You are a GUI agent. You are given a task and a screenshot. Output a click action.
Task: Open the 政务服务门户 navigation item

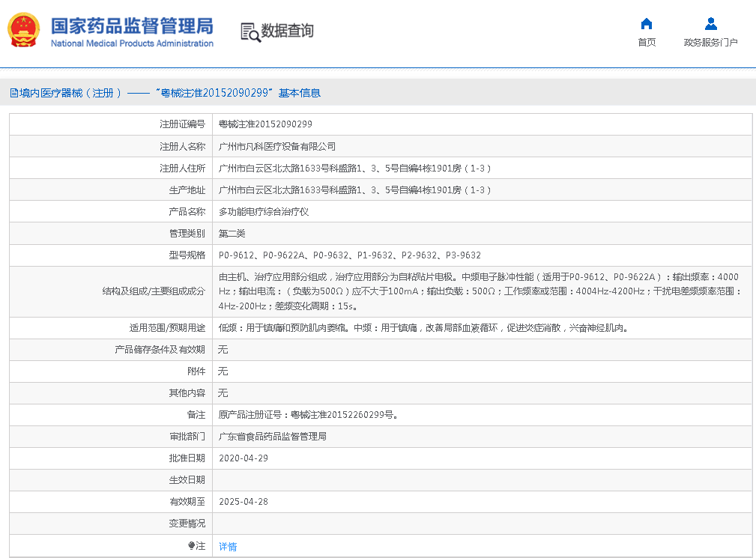pyautogui.click(x=710, y=43)
